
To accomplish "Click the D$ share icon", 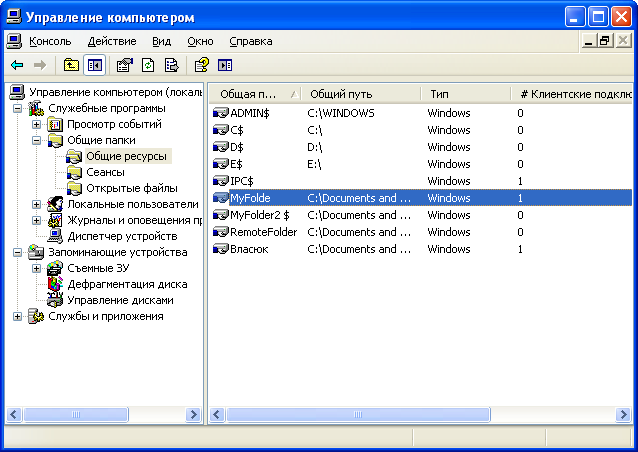I will click(221, 147).
